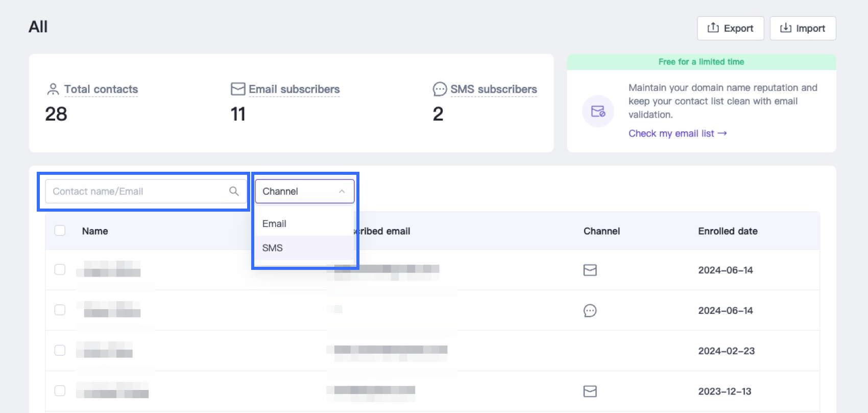The width and height of the screenshot is (868, 413).
Task: Click the Total contacts person icon
Action: point(53,89)
